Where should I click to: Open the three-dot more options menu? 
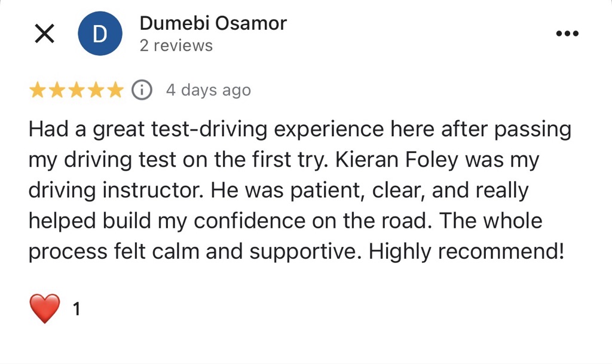click(567, 34)
